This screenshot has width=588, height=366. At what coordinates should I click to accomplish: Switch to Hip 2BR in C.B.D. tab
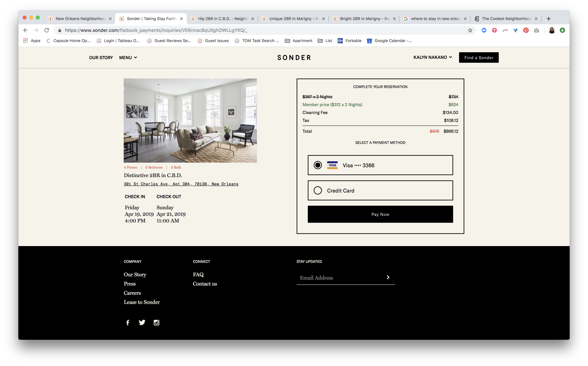[222, 19]
